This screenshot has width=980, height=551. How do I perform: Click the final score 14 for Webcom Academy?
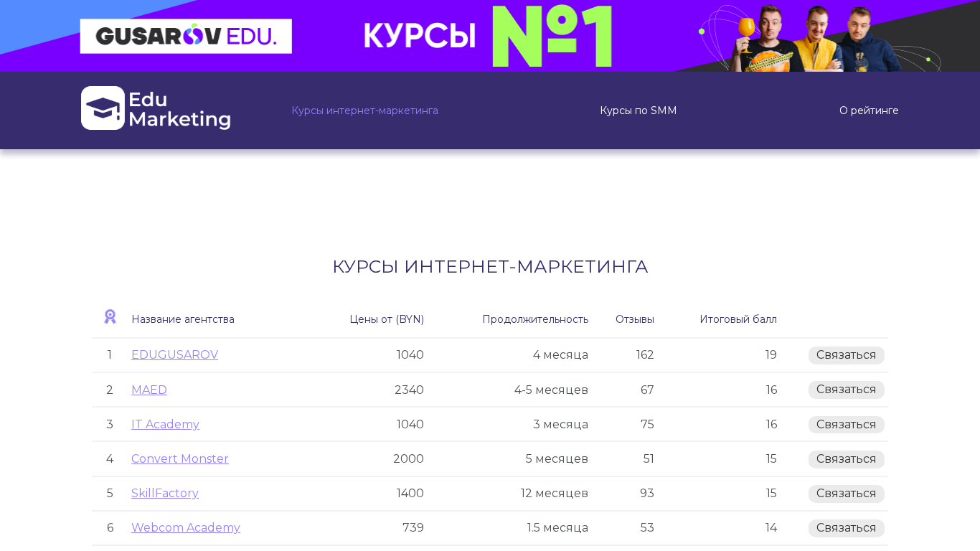click(771, 528)
